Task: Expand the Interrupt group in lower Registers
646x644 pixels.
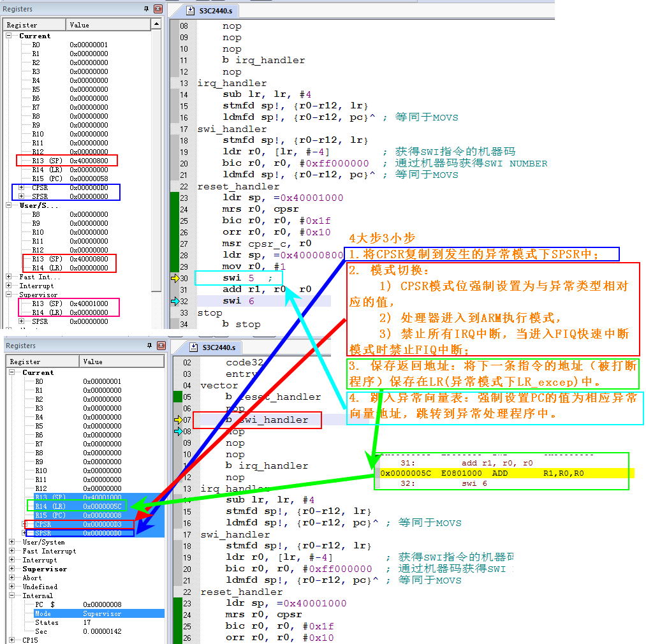Action: (12, 560)
